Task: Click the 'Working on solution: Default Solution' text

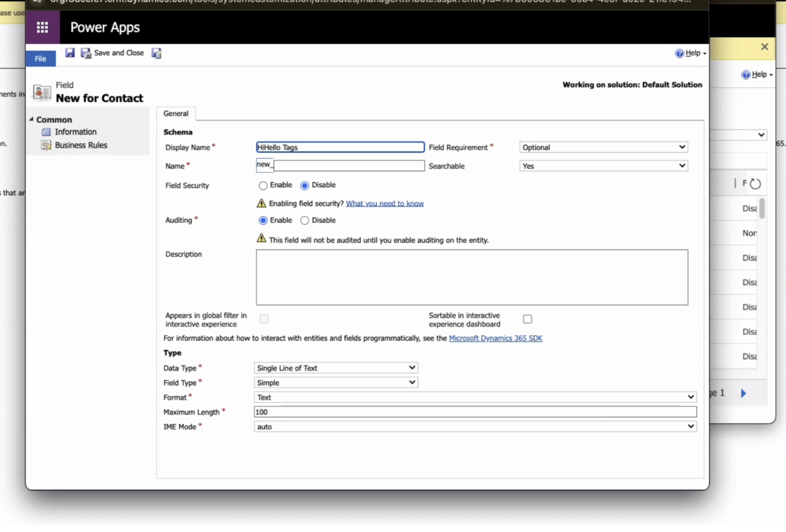Action: 632,85
